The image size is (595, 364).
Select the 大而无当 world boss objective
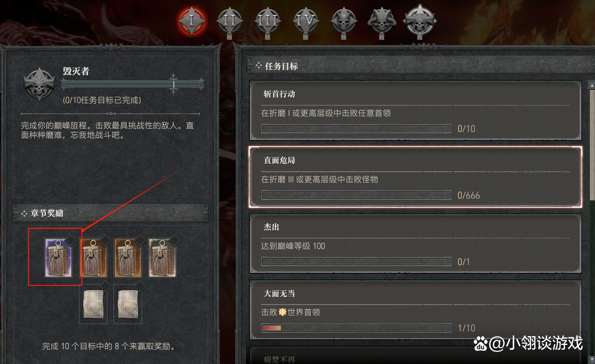[x=415, y=310]
